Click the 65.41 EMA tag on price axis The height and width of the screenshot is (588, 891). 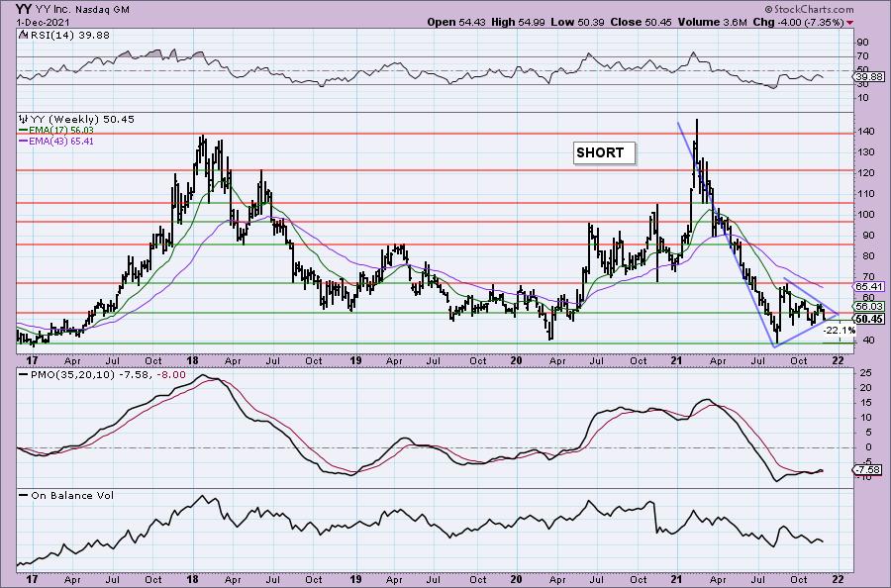tap(870, 287)
